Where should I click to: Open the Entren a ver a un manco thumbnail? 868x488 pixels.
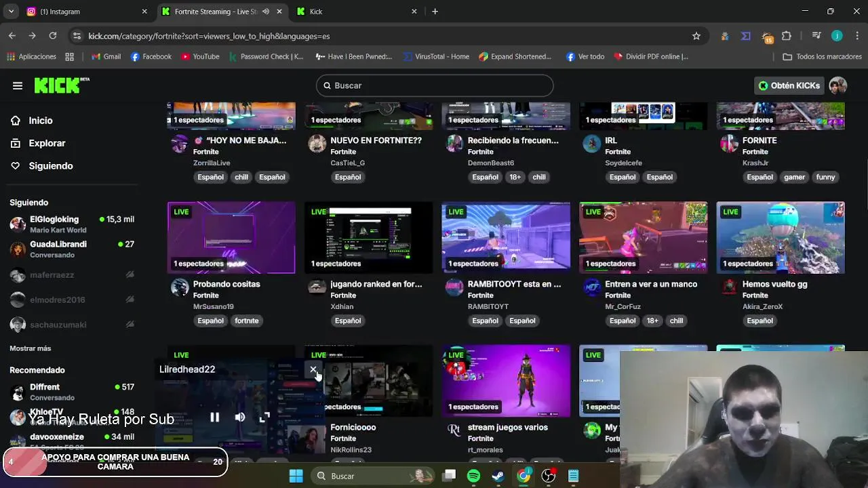pyautogui.click(x=643, y=237)
